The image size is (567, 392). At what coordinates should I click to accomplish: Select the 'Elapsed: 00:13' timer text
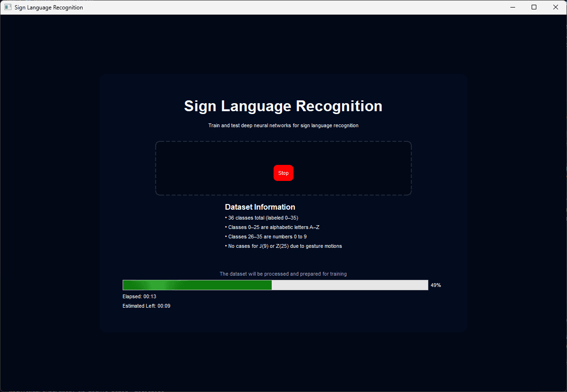139,296
